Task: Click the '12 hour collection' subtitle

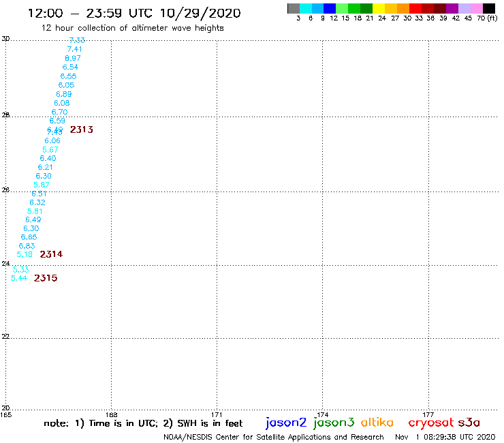Action: (132, 28)
